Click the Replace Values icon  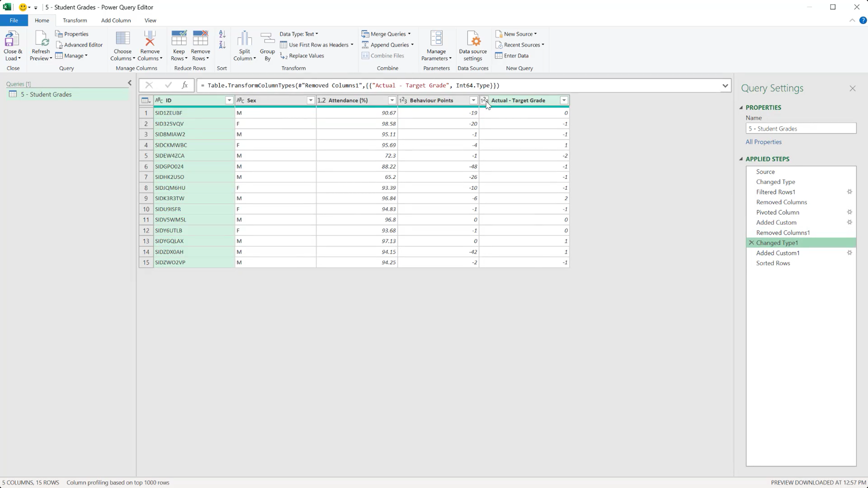pos(284,56)
